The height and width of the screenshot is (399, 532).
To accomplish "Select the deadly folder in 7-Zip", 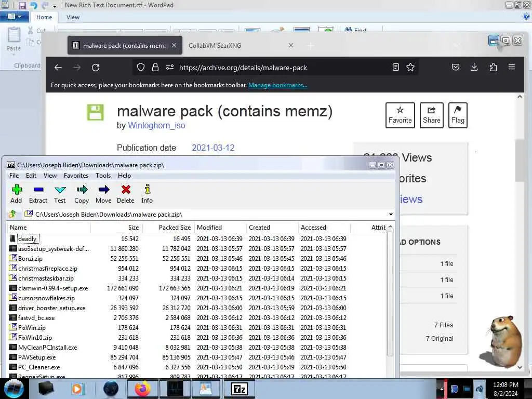I will 27,239.
